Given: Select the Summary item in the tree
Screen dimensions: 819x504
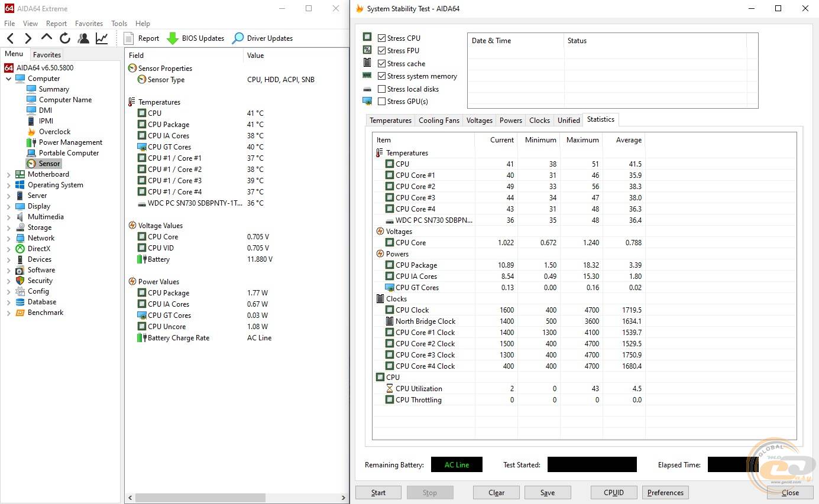Looking at the screenshot, I should (x=54, y=89).
